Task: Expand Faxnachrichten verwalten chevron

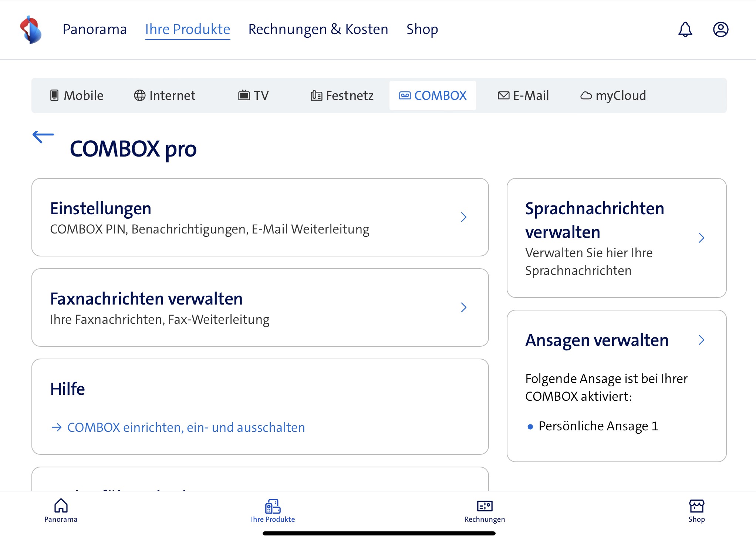Action: (463, 308)
